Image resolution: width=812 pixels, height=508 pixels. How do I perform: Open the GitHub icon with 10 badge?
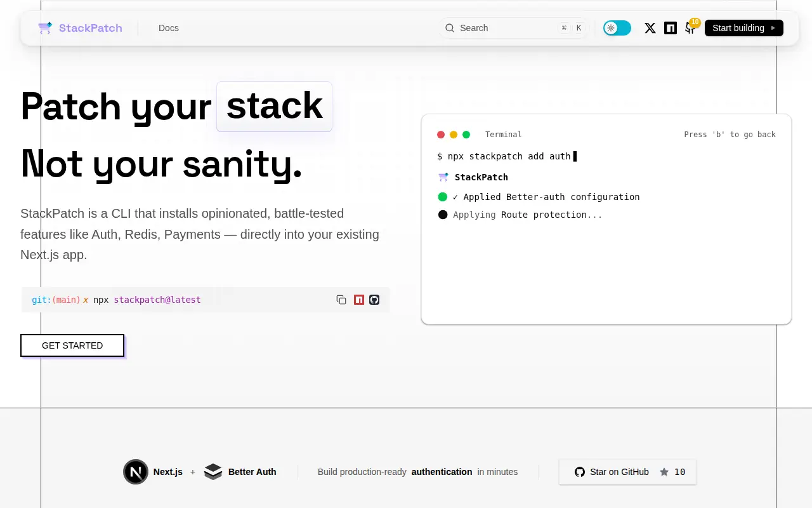[x=690, y=28]
